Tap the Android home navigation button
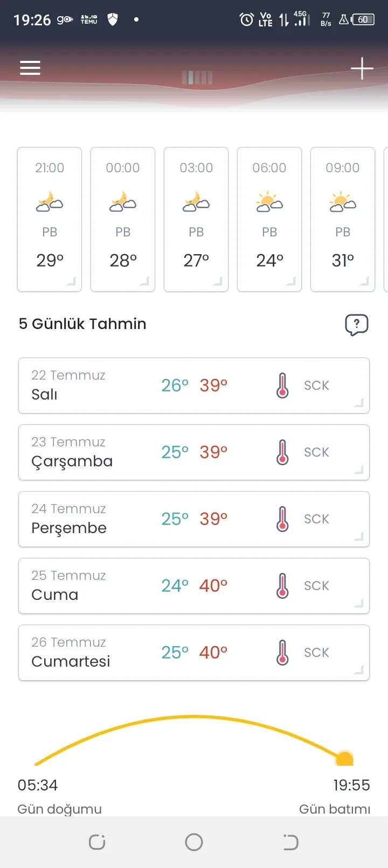388x868 pixels. click(194, 842)
